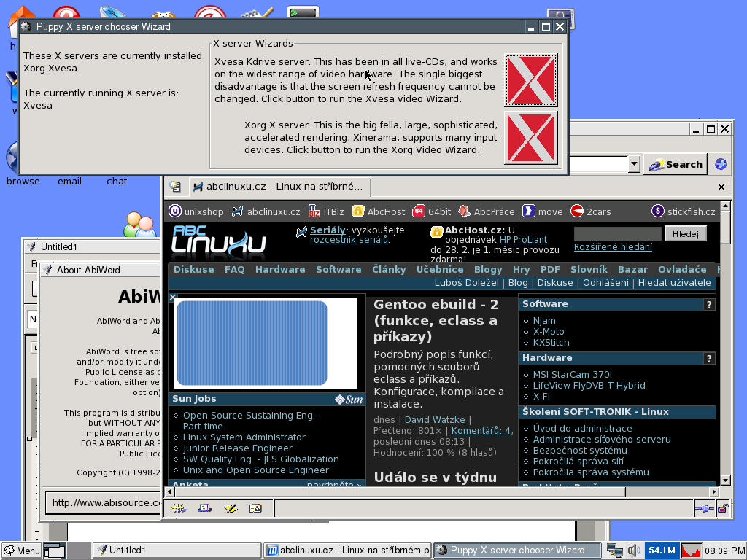747x560 pixels.
Task: Click the ABC Linuxu site logo
Action: (219, 244)
